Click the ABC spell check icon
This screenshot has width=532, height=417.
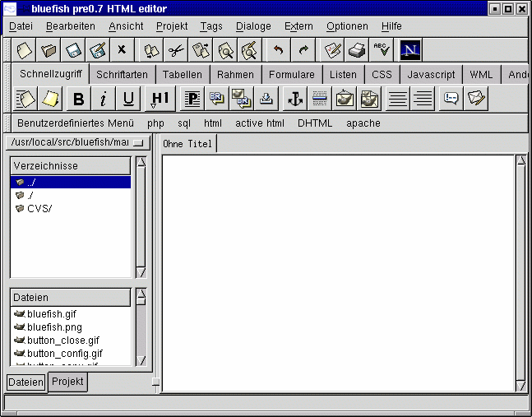click(x=381, y=51)
